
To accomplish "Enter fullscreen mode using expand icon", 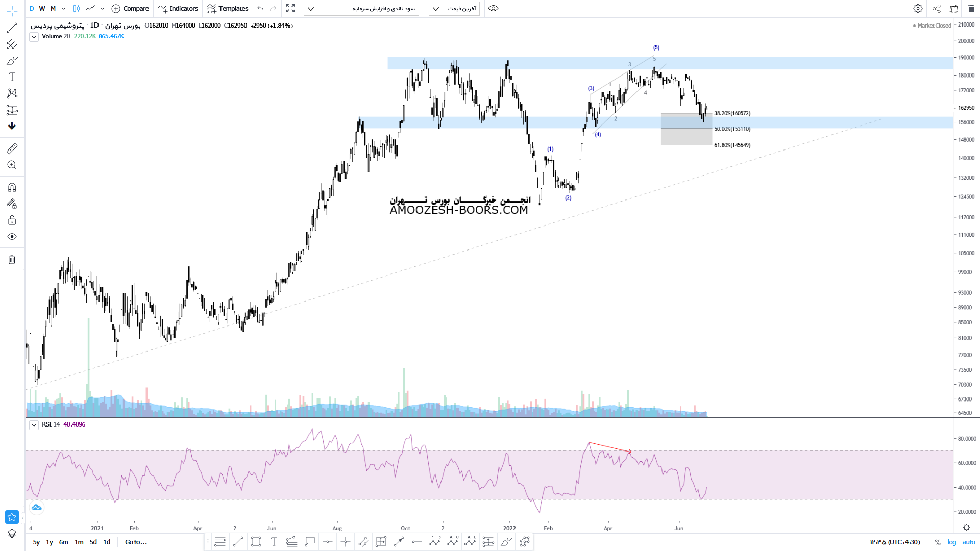I will point(290,9).
